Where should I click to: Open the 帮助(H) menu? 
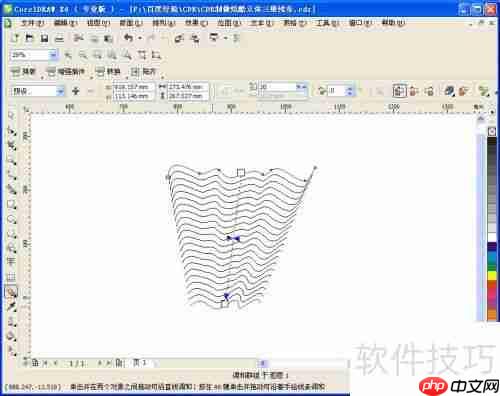[x=393, y=23]
